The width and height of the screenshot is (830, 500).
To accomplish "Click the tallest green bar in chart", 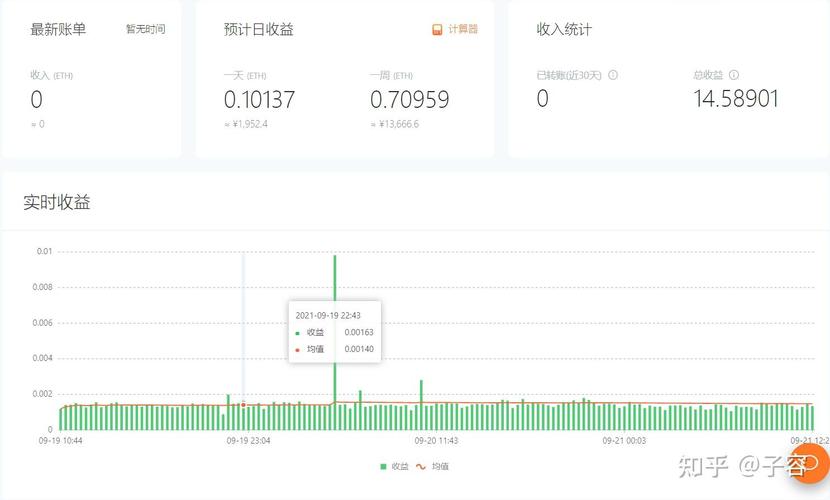I will (x=335, y=340).
